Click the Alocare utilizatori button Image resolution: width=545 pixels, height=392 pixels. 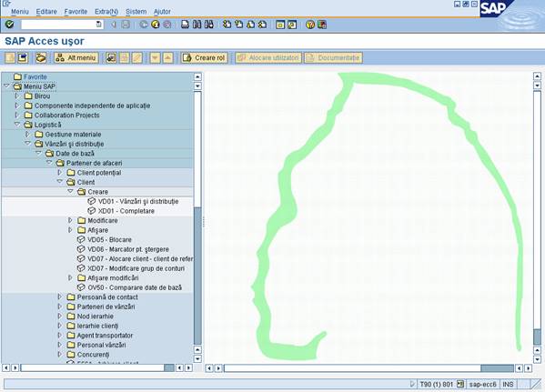click(x=268, y=57)
